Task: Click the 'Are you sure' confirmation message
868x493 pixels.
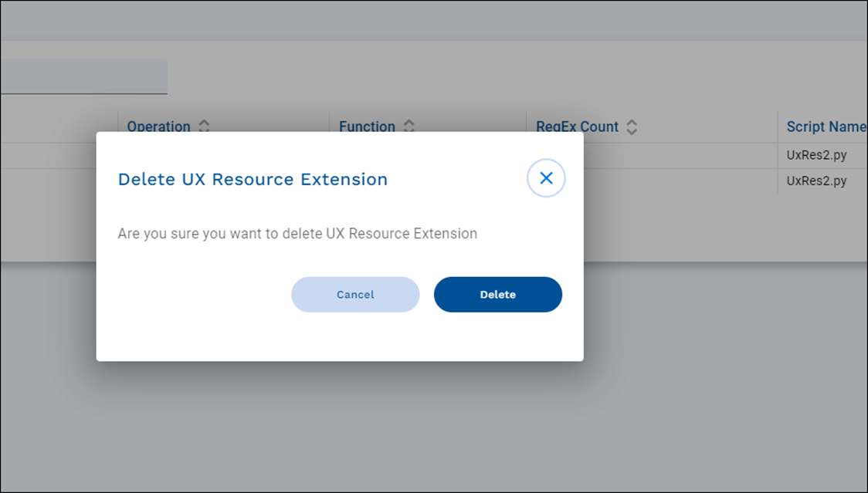Action: tap(297, 234)
